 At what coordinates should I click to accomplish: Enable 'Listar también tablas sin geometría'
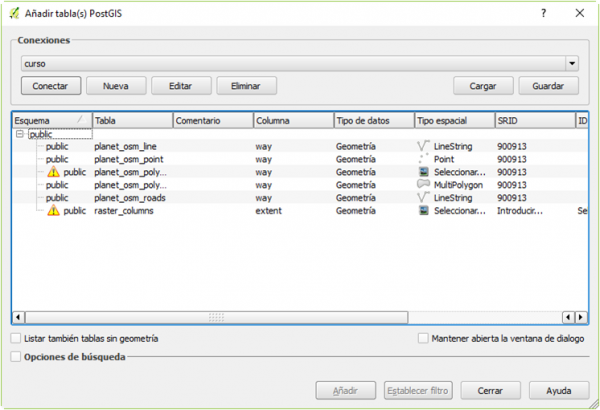pyautogui.click(x=15, y=339)
